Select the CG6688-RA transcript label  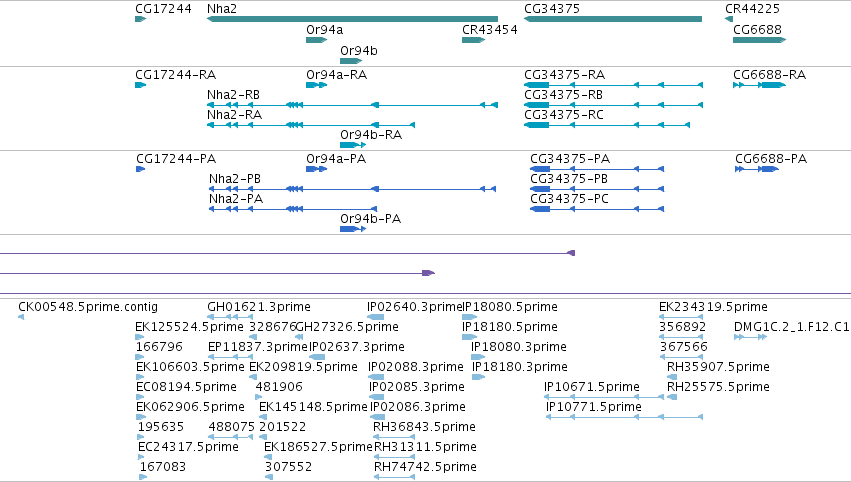[x=770, y=75]
